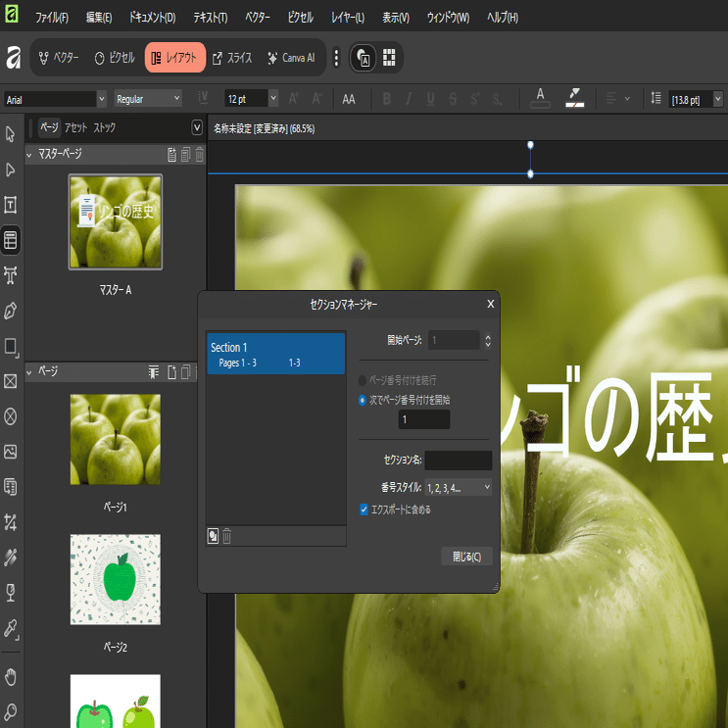728x728 pixels.
Task: Select the Picture Frame Rectangle tool
Action: pyautogui.click(x=10, y=381)
